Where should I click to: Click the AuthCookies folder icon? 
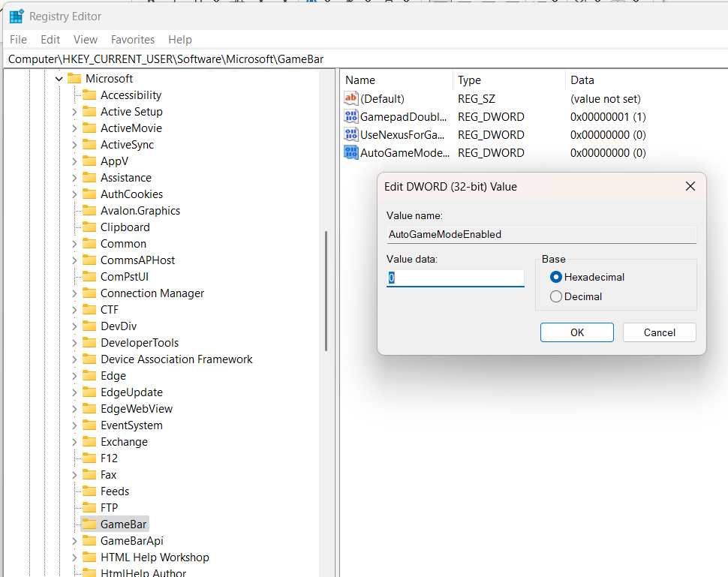89,194
